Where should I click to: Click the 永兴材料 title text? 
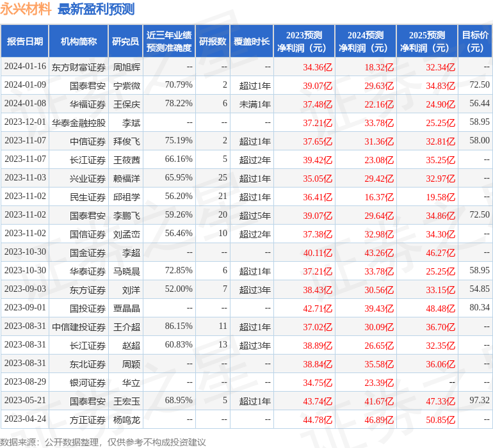(26, 9)
